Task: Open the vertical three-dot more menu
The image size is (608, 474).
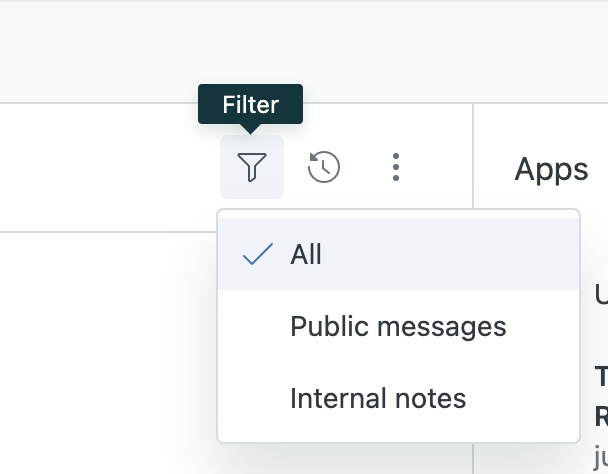Action: (x=396, y=167)
